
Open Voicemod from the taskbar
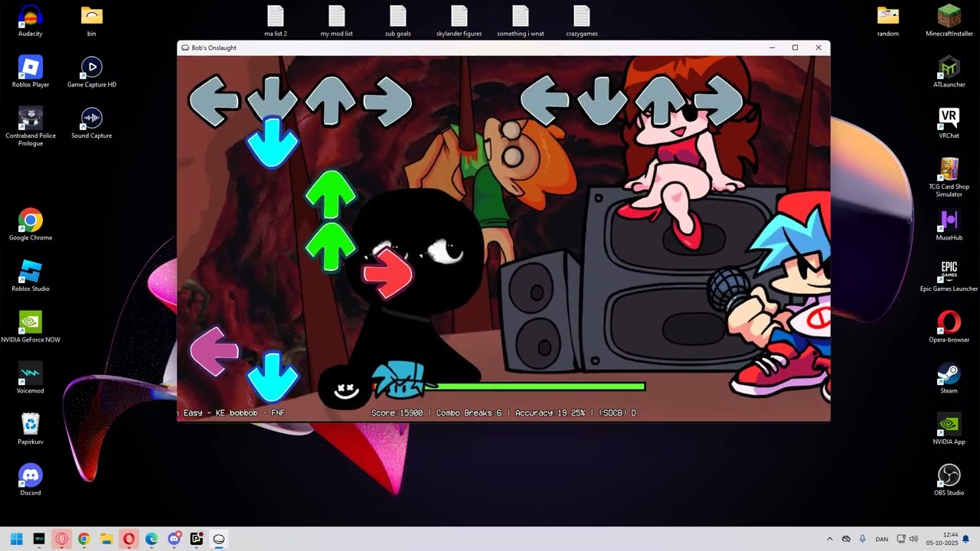click(x=39, y=539)
